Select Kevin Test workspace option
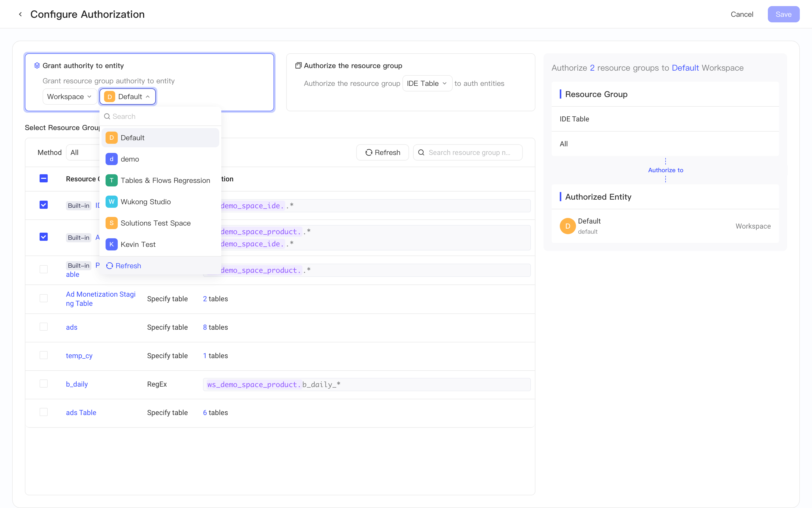812x508 pixels. [160, 244]
